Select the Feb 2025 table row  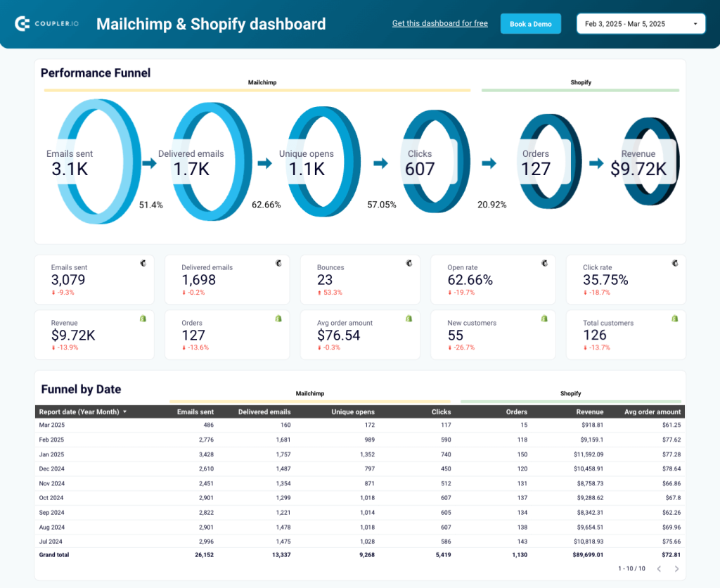pos(359,440)
